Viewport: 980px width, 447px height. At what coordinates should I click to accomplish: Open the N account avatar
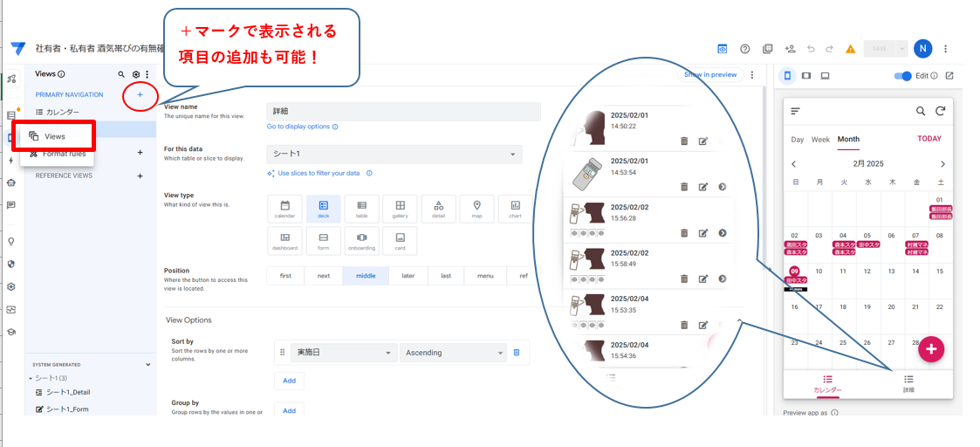(x=922, y=48)
